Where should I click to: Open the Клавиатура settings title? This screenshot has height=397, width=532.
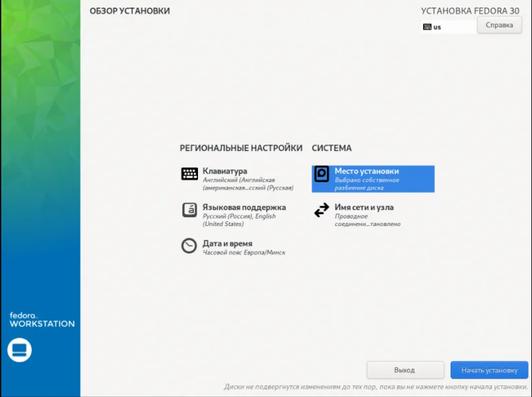(x=225, y=171)
